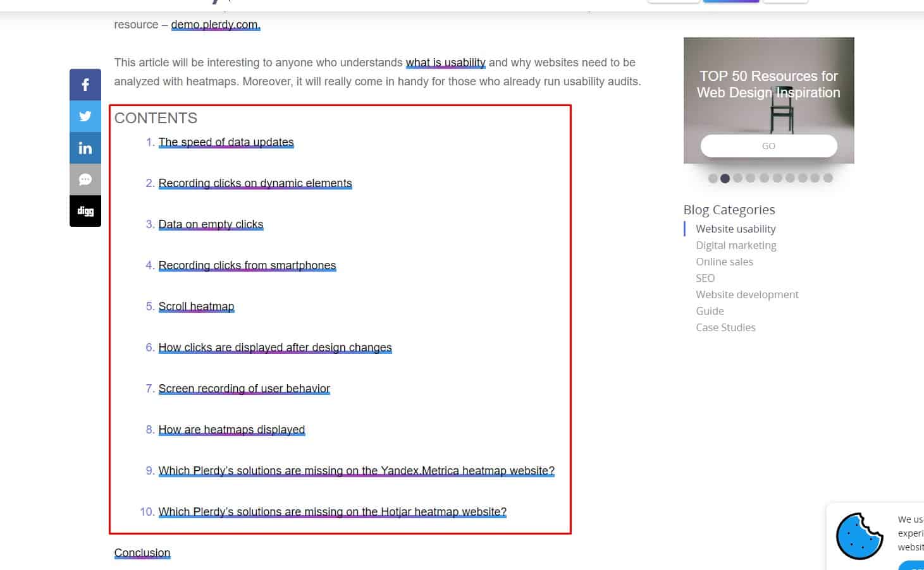This screenshot has width=924, height=570.
Task: Select the second carousel dot indicator
Action: pos(725,178)
